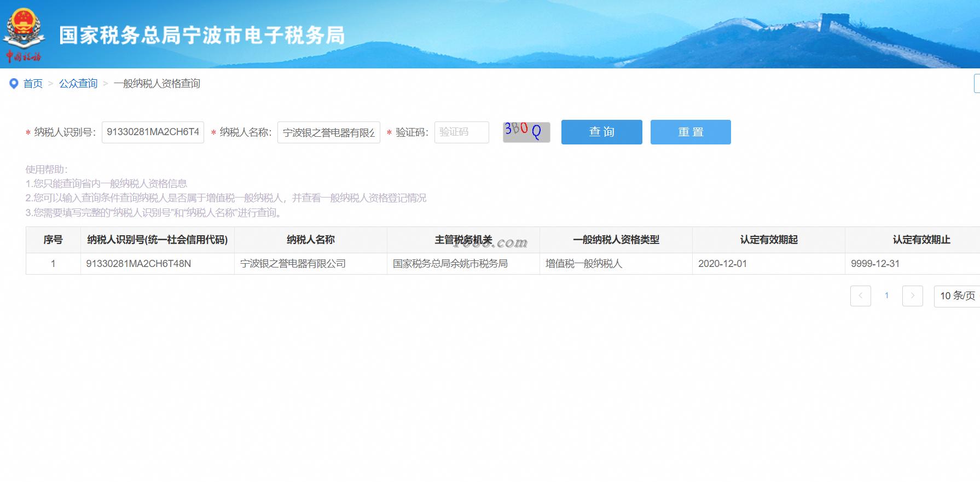This screenshot has height=482, width=980.
Task: Click help line 3 about 填写完整的纳税人识别号
Action: pos(155,213)
